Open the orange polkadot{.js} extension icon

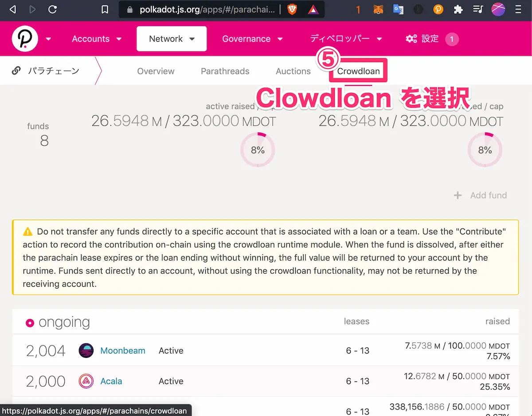pos(438,9)
